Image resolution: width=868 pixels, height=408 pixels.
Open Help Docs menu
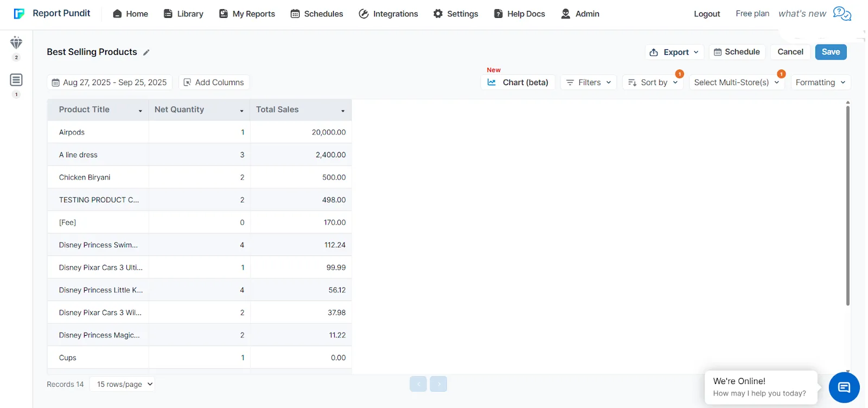coord(520,14)
